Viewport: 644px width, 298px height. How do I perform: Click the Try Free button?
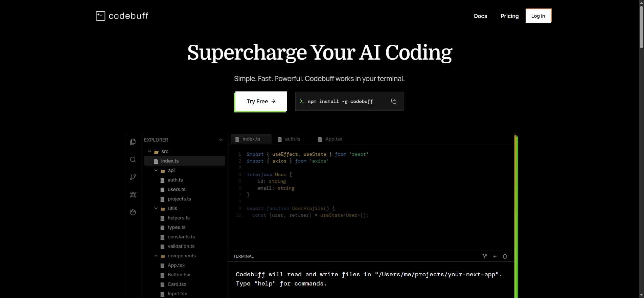(261, 101)
